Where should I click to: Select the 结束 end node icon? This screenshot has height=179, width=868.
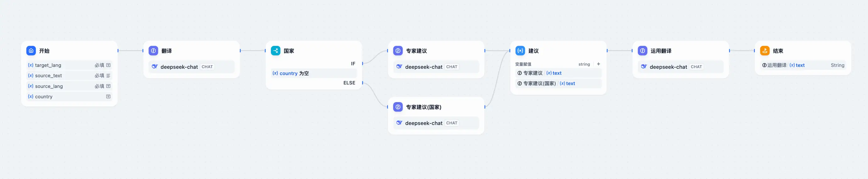(x=765, y=51)
